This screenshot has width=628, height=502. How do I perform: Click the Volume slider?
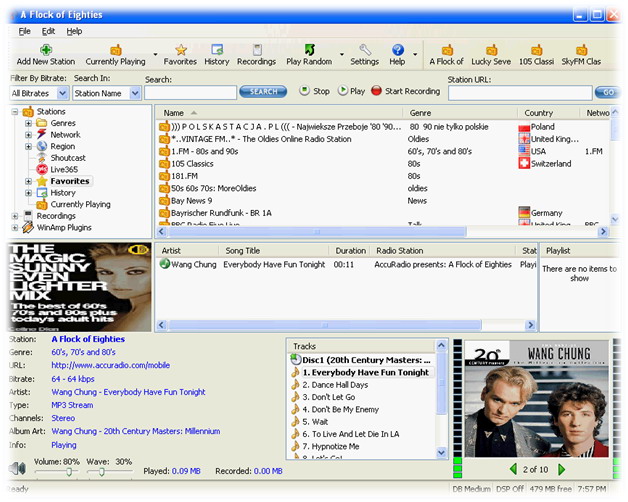(68, 472)
